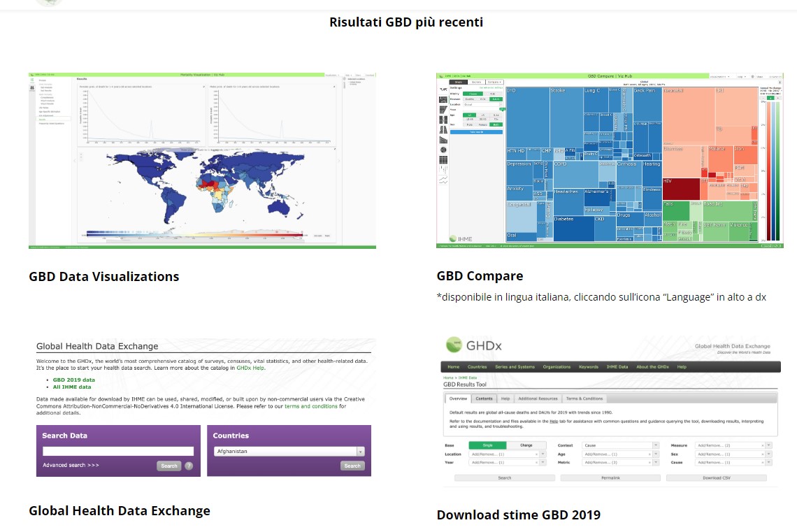This screenshot has height=532, width=797.
Task: Click the Search Data text input field
Action: pos(118,452)
